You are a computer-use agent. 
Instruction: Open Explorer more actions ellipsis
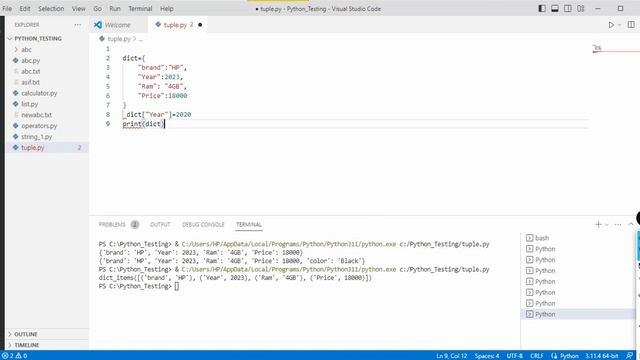(78, 25)
